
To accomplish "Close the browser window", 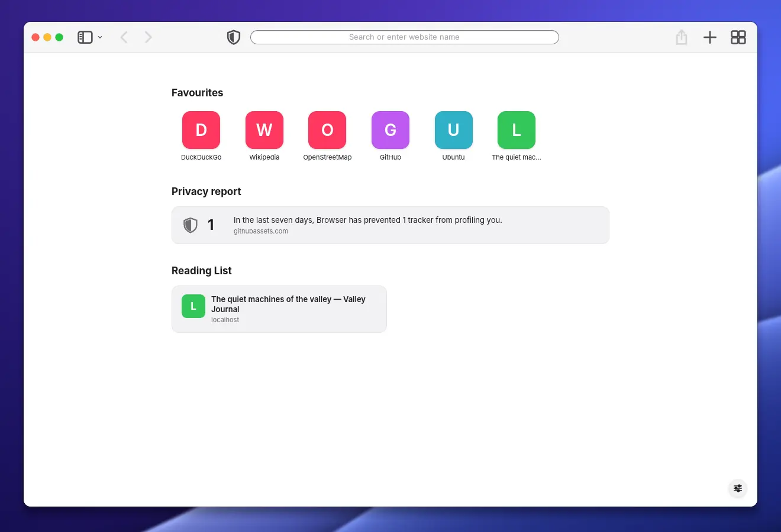I will click(35, 37).
